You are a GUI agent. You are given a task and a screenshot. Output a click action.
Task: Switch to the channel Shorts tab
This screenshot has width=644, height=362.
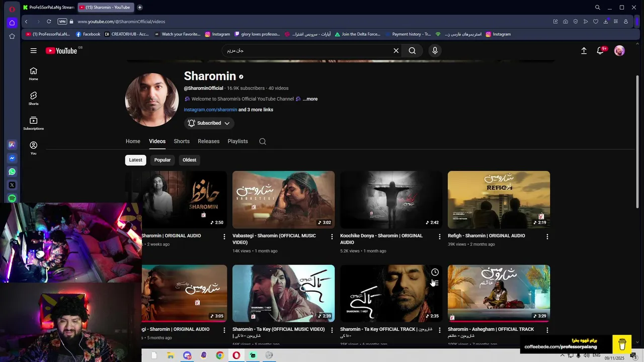tap(182, 141)
